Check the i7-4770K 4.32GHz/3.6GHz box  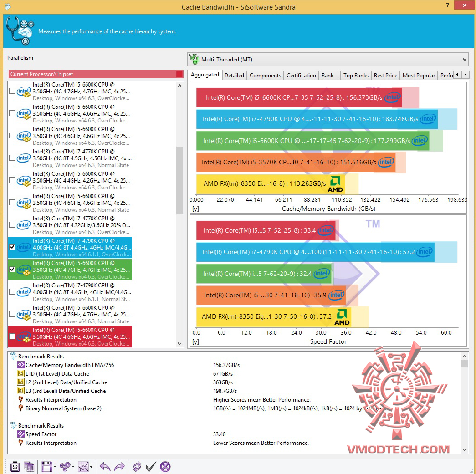(12, 225)
